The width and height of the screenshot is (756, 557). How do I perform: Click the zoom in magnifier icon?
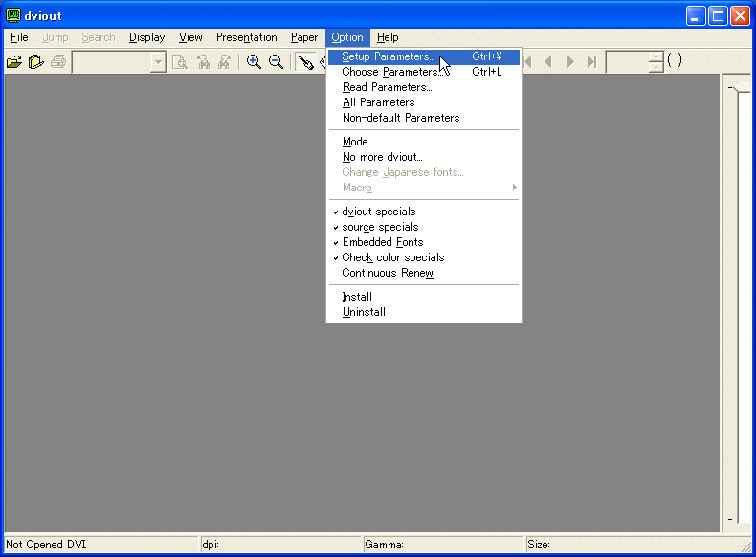click(255, 62)
